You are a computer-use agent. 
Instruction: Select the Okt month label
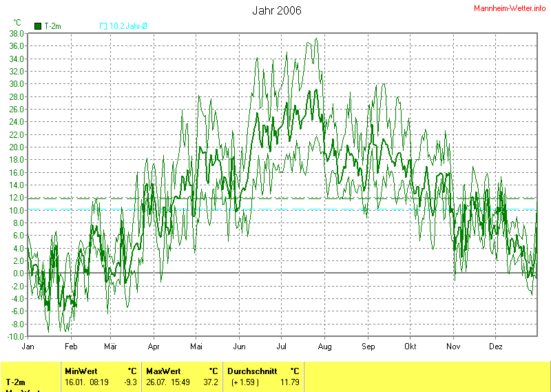(410, 346)
